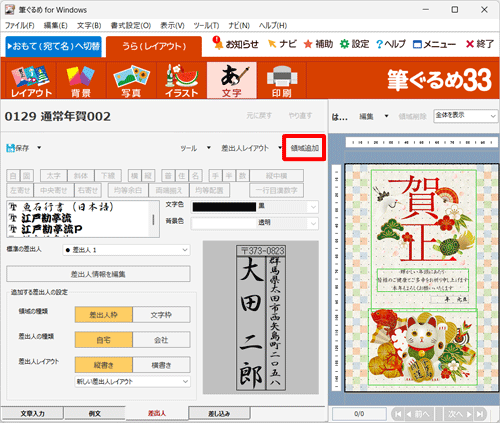
Task: Expand the 文字色 black color dropdown
Action: pos(313,207)
